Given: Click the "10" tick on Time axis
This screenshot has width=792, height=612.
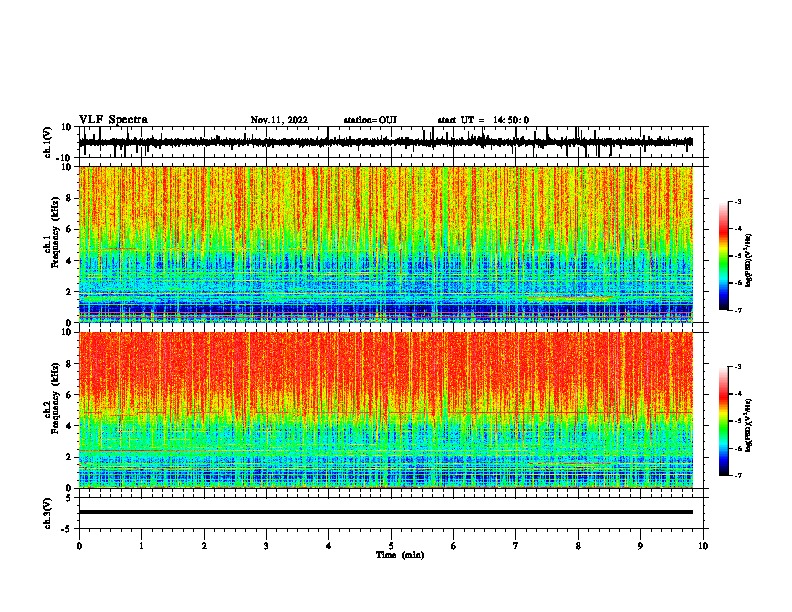Looking at the screenshot, I should point(703,546).
